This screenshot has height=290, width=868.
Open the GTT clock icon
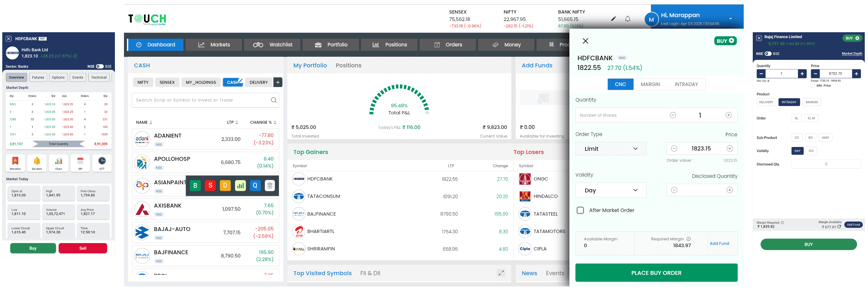102,163
